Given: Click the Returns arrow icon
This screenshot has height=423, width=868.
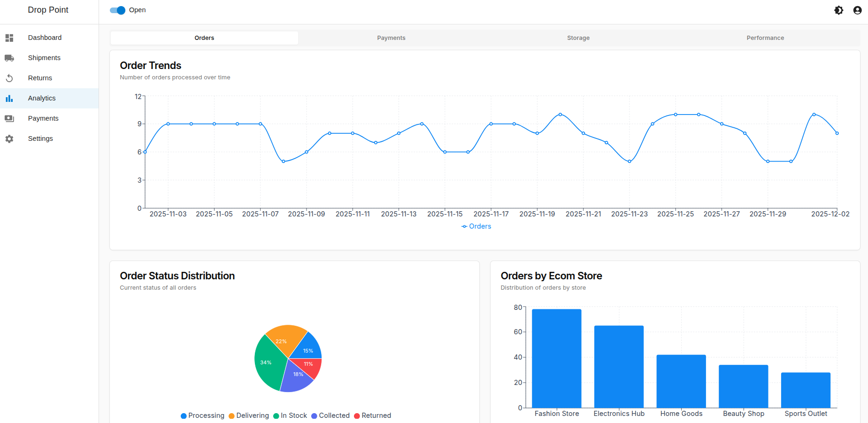Looking at the screenshot, I should coord(9,78).
